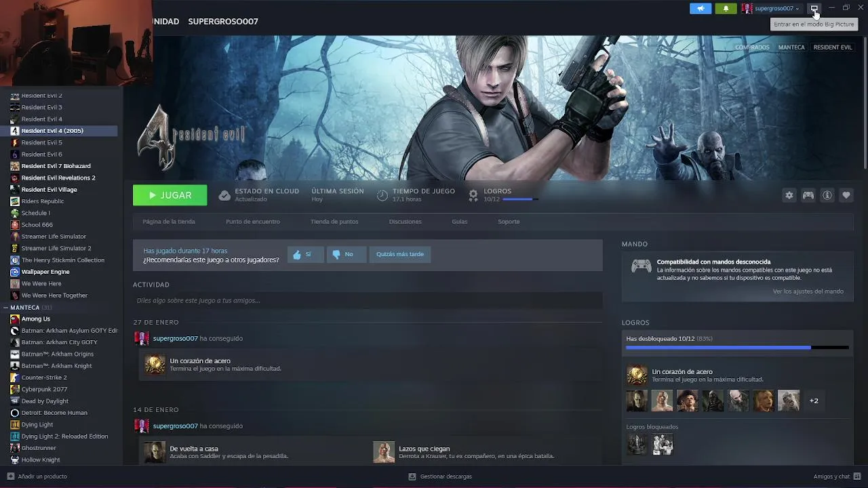This screenshot has height=488, width=868.
Task: Click The Henry Stickmin Collection icon
Action: point(15,260)
